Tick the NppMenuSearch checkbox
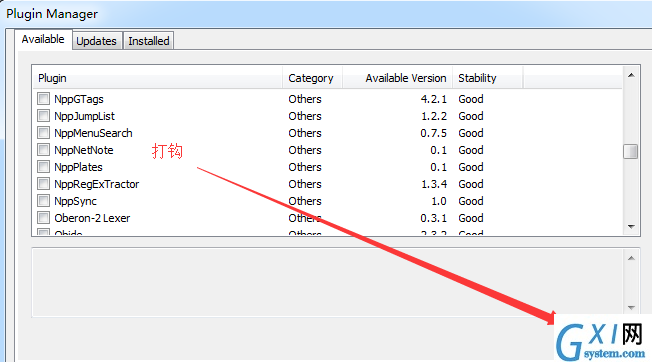 pyautogui.click(x=43, y=133)
